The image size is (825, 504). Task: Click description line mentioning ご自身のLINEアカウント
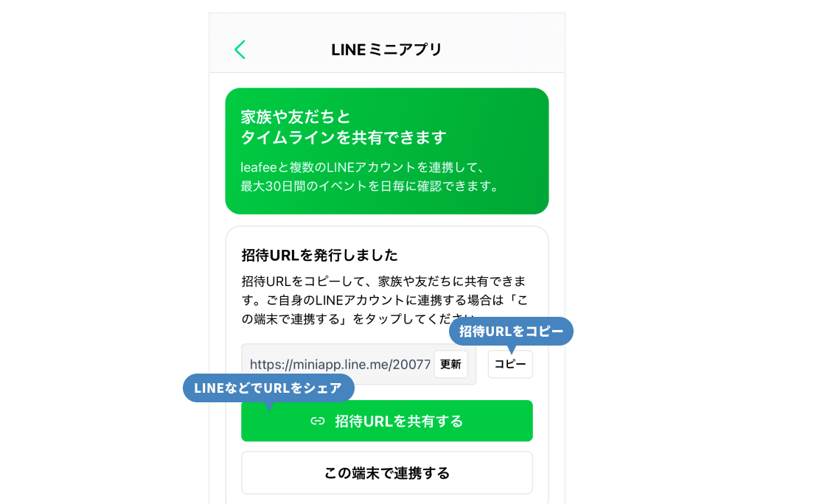pyautogui.click(x=385, y=300)
